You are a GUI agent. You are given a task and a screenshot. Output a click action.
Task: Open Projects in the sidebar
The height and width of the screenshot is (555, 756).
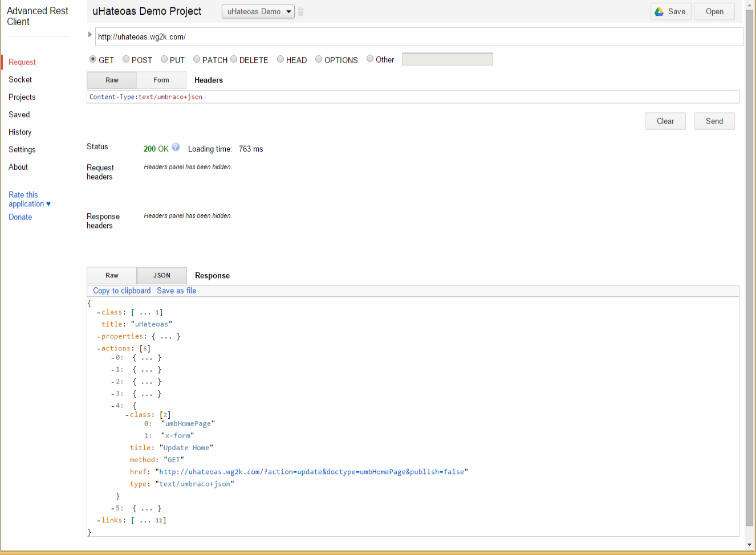click(22, 97)
